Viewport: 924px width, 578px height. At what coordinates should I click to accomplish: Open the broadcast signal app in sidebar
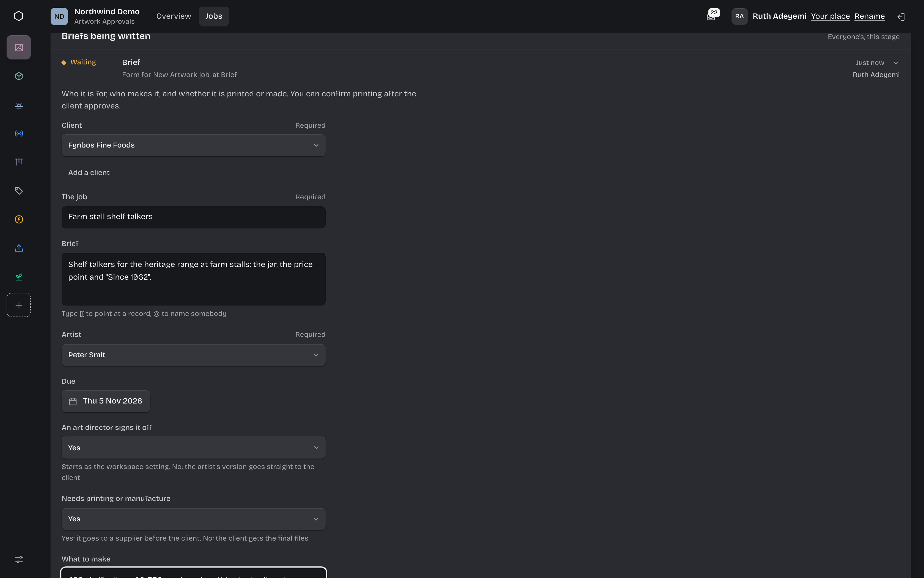tap(19, 133)
